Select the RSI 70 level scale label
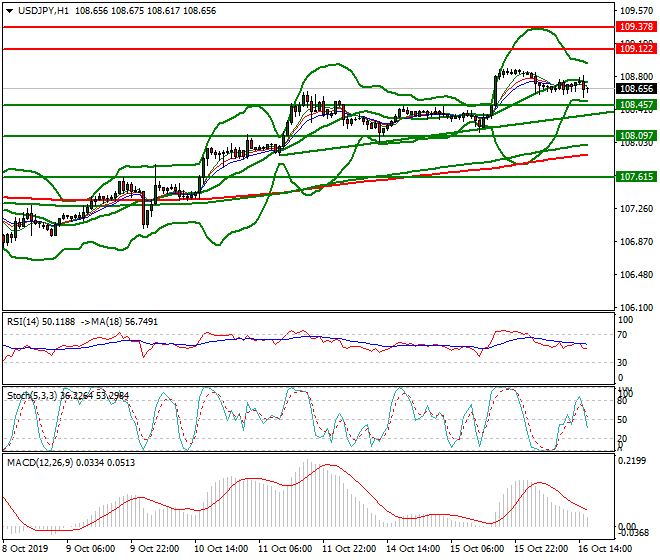660x560 pixels. pos(622,335)
